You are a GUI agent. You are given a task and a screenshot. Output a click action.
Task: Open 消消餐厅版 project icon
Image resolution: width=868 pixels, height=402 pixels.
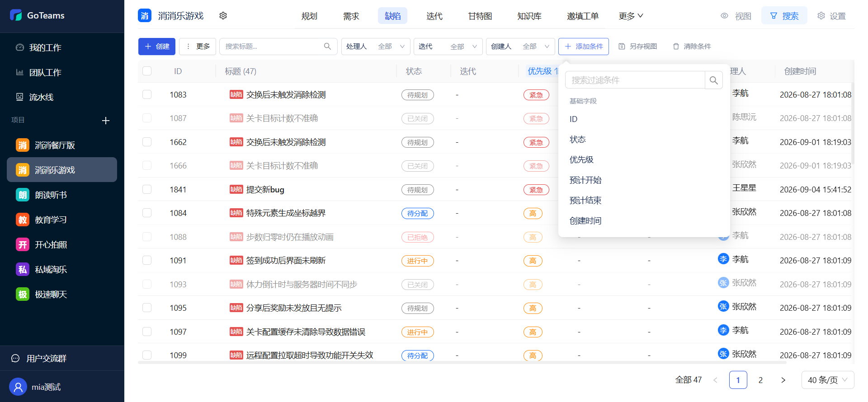[x=23, y=145]
